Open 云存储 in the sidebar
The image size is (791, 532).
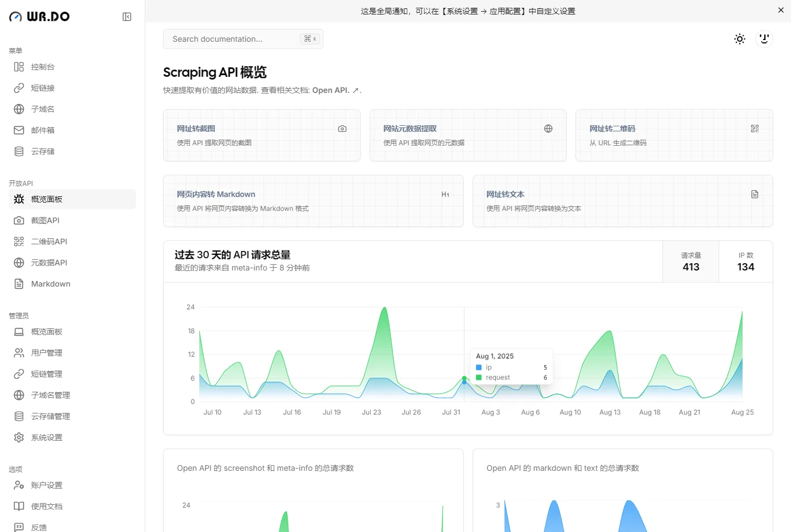72,151
